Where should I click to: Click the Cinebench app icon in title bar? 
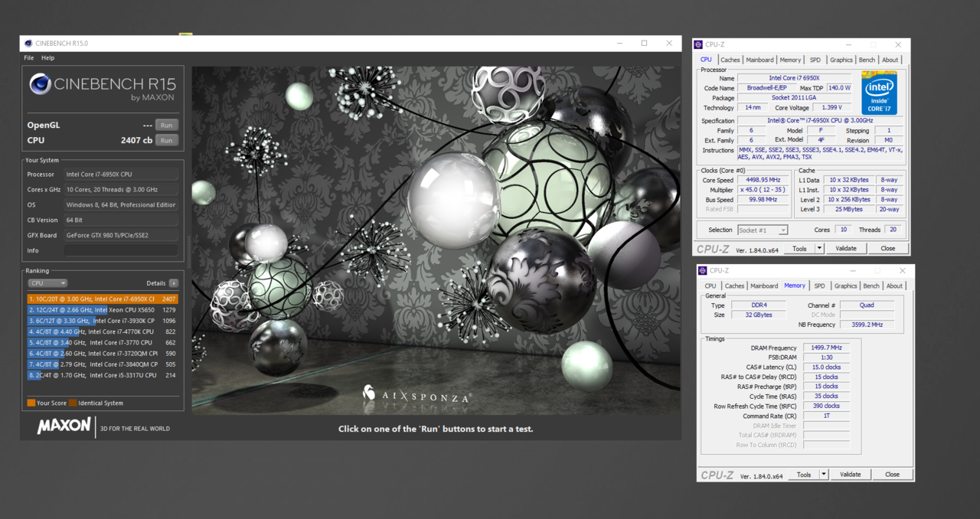pos(28,44)
